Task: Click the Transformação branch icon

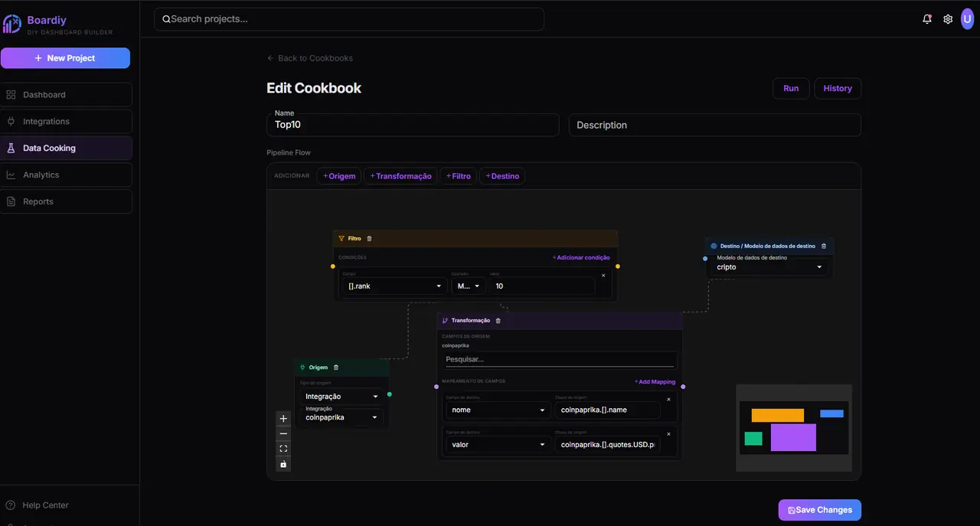Action: tap(445, 321)
